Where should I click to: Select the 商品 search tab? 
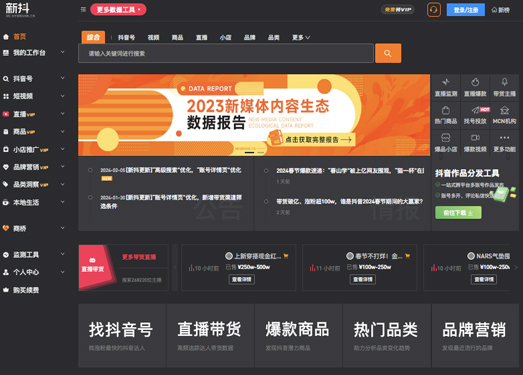pyautogui.click(x=177, y=38)
